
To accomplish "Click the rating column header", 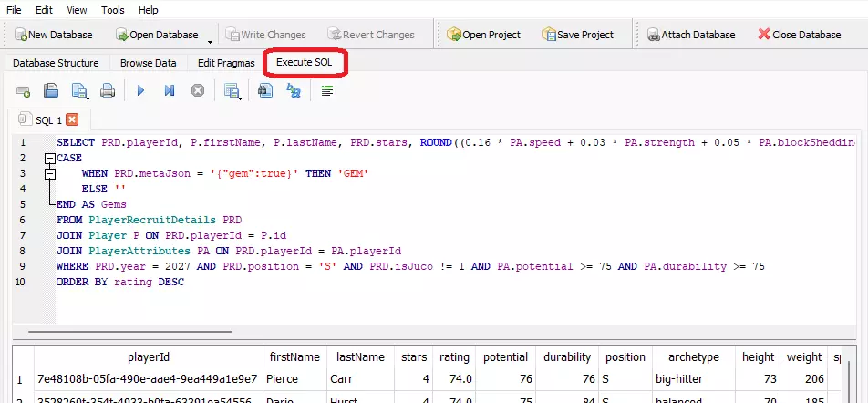I will pos(454,357).
